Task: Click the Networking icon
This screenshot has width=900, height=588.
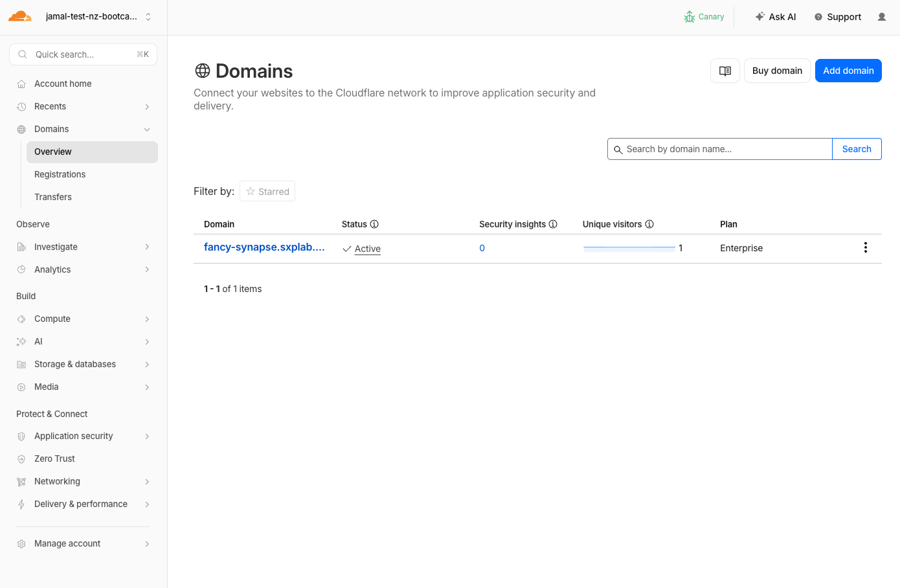Action: [x=21, y=482]
